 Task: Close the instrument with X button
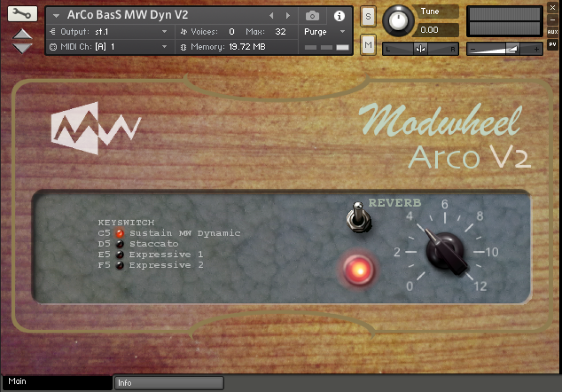(x=552, y=7)
